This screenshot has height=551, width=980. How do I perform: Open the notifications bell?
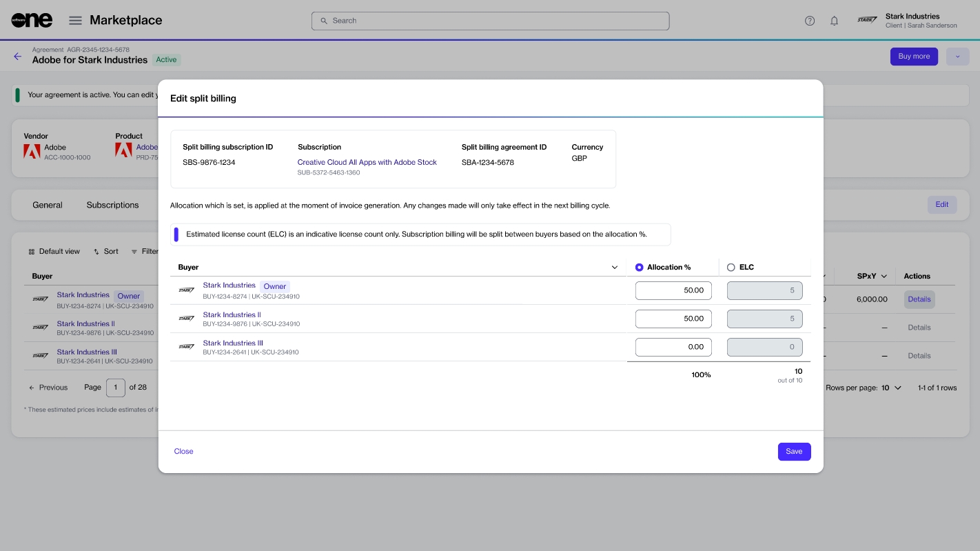[834, 21]
